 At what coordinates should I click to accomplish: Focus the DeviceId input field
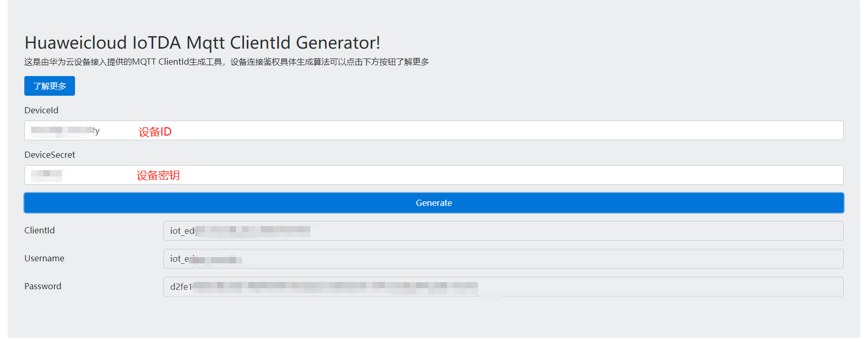433,130
